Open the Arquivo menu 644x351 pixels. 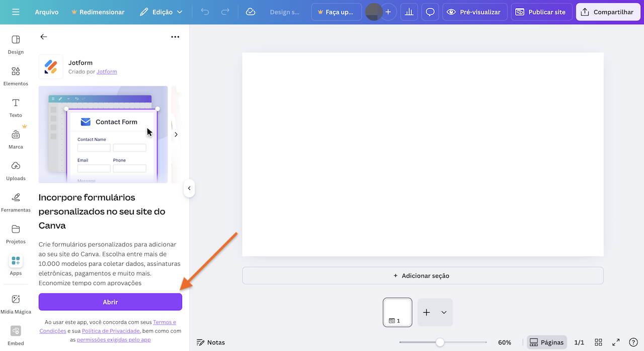tap(47, 12)
